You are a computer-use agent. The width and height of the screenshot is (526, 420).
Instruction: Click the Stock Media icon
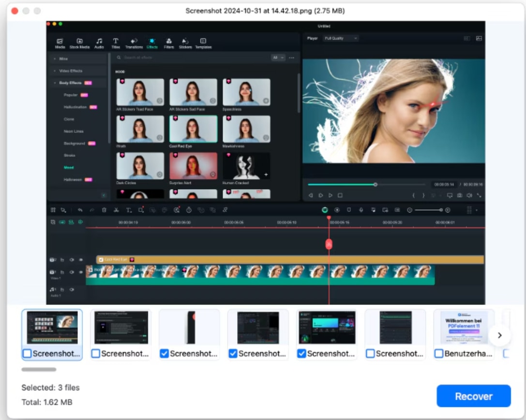coord(79,43)
